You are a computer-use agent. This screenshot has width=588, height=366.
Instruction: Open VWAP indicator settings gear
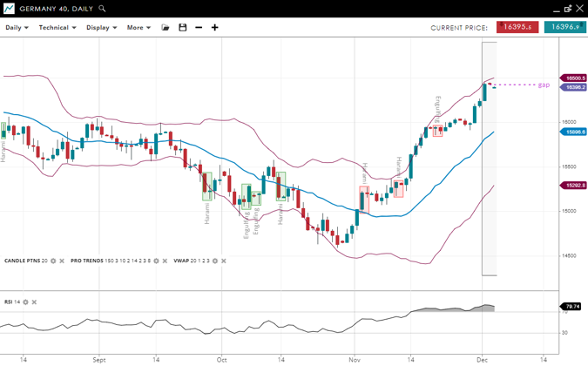[x=214, y=261]
